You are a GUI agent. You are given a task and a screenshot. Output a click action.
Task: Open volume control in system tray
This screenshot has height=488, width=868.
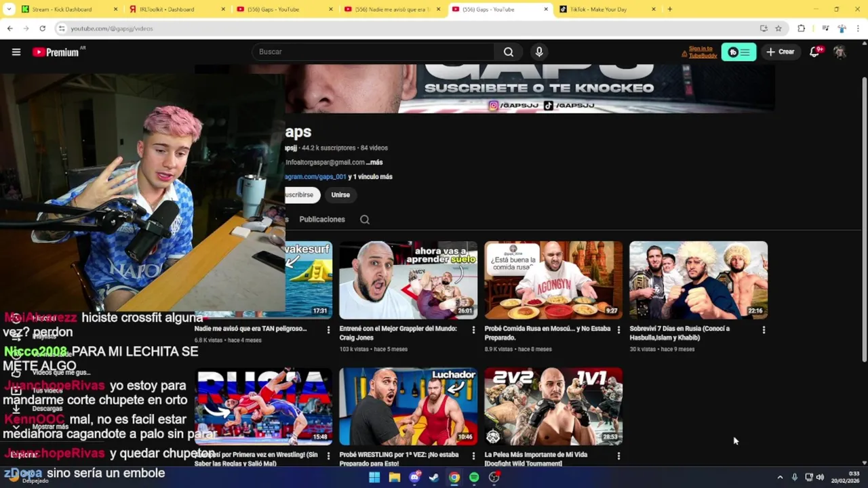(820, 477)
